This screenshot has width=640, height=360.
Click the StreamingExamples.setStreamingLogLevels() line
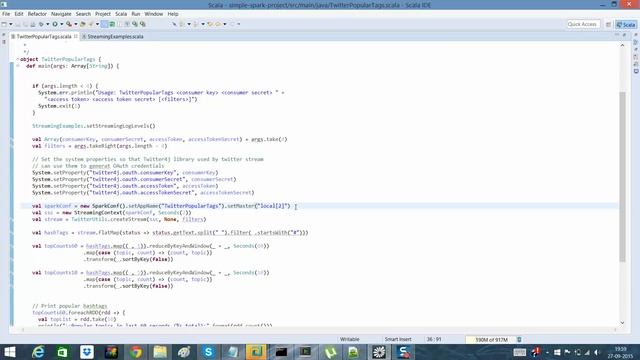93,126
